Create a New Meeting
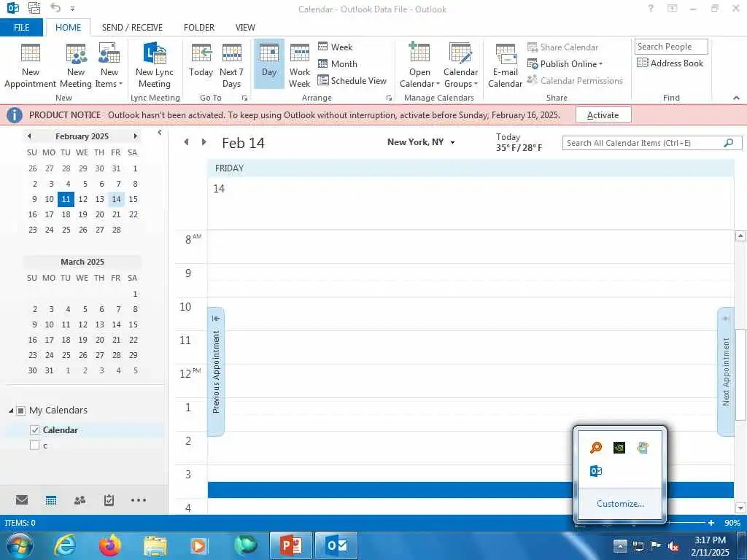The height and width of the screenshot is (560, 747). [x=76, y=65]
